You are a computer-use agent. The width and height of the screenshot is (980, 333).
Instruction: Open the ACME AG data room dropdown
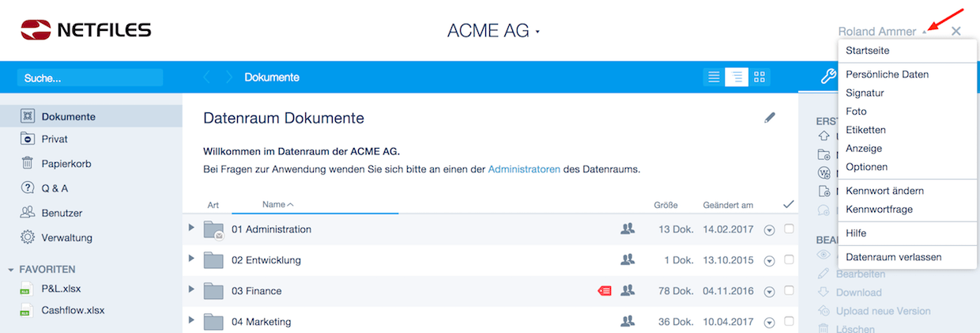(x=493, y=32)
